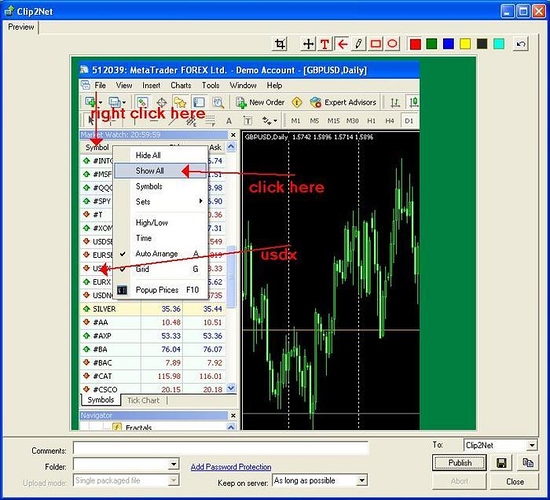Screen dimensions: 550x500
Task: Click the Expert Advisors icon
Action: tap(316, 102)
